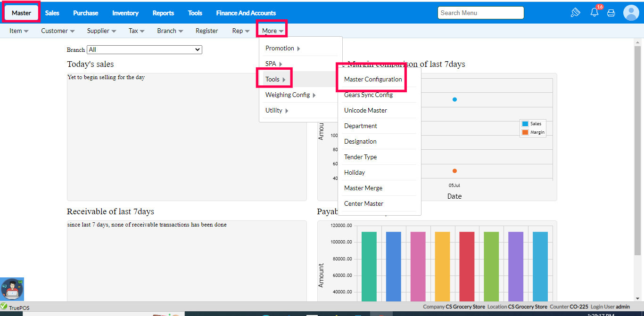Open the notifications bell icon
The image size is (644, 316).
594,13
